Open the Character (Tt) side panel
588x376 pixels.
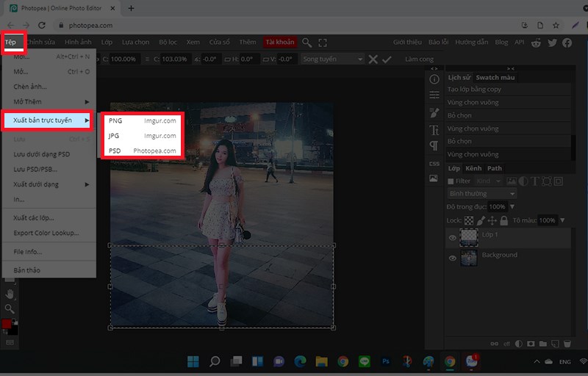434,130
